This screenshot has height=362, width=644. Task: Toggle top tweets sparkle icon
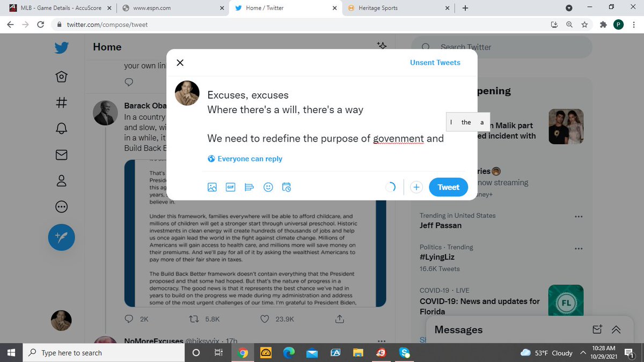pos(382,46)
